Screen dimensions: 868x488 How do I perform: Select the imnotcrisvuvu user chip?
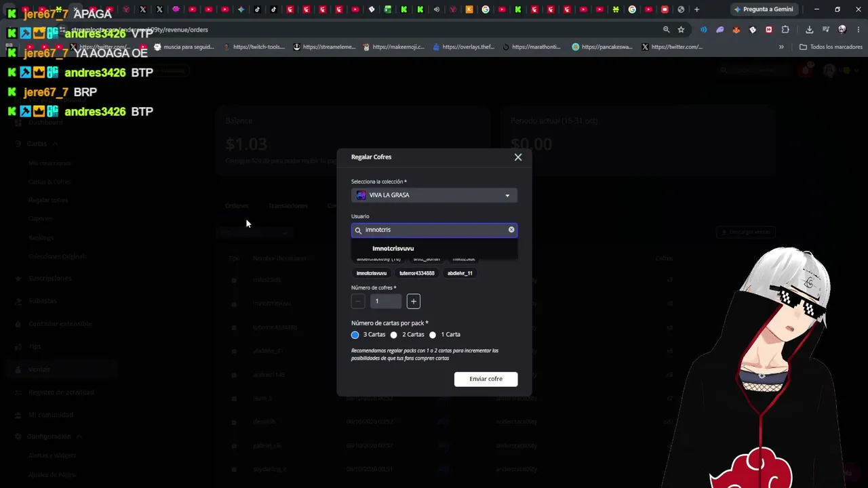(x=372, y=273)
